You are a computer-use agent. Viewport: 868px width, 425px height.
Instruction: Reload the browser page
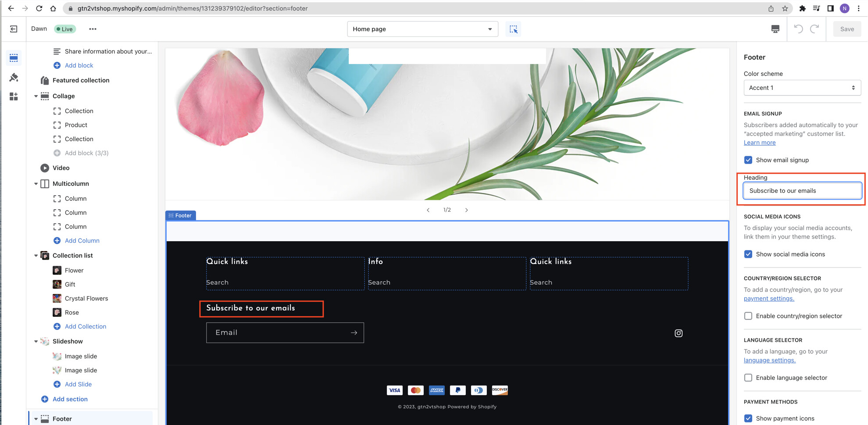pyautogui.click(x=39, y=8)
